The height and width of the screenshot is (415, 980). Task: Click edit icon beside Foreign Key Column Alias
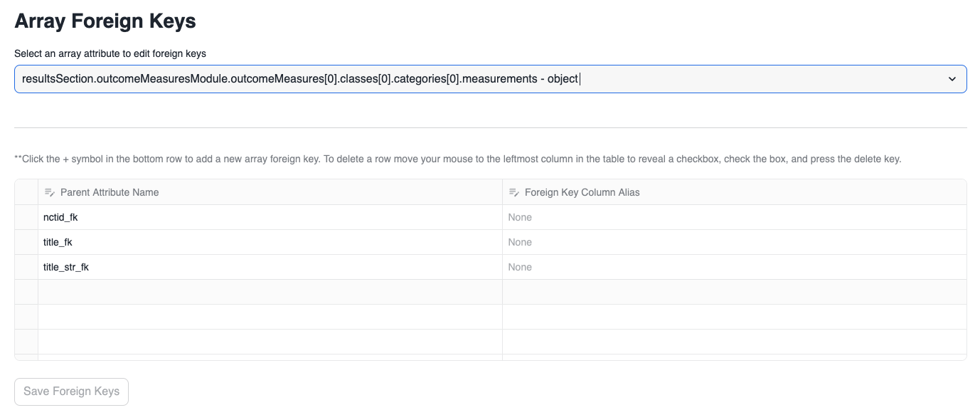[x=514, y=192]
